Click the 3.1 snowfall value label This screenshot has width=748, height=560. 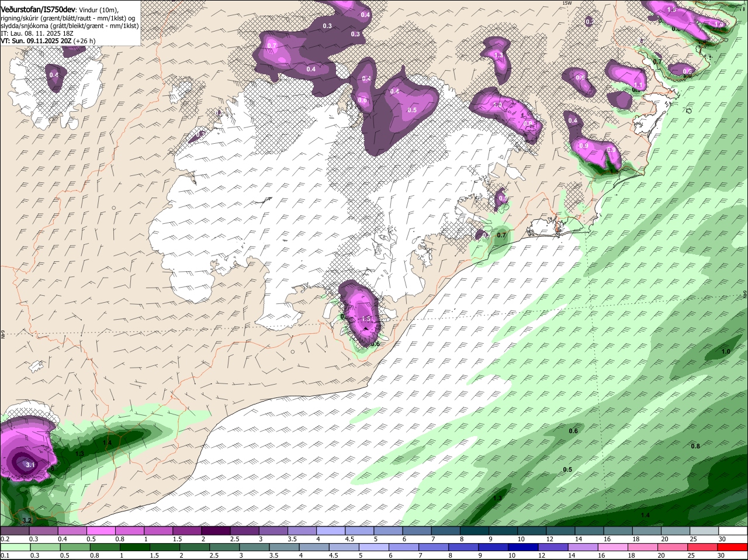(x=30, y=465)
